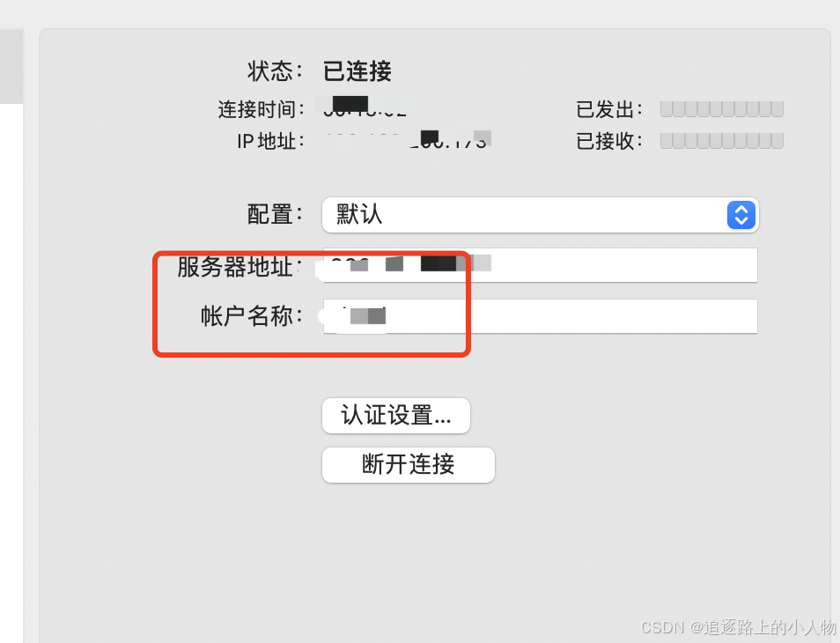
Task: Click the 断开连接 disconnect button
Action: (x=409, y=464)
